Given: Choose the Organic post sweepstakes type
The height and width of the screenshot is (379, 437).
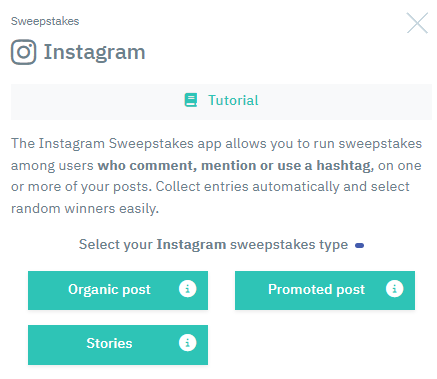Looking at the screenshot, I should tap(118, 290).
